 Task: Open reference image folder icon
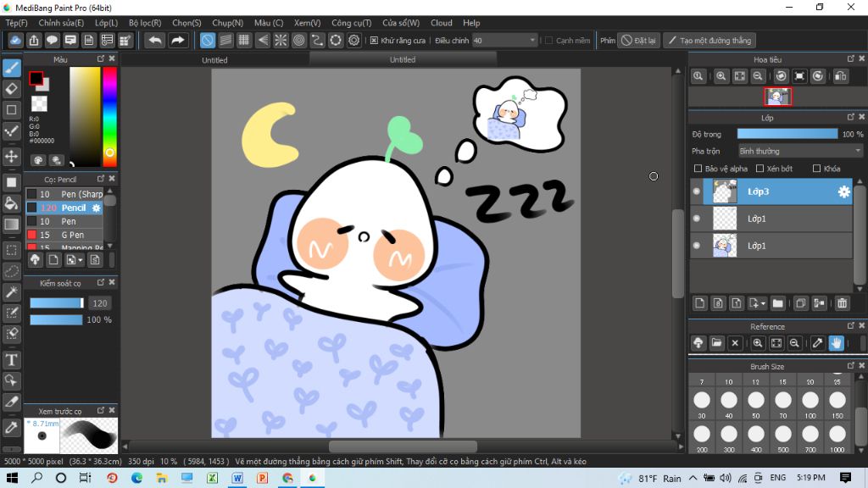[x=716, y=343]
